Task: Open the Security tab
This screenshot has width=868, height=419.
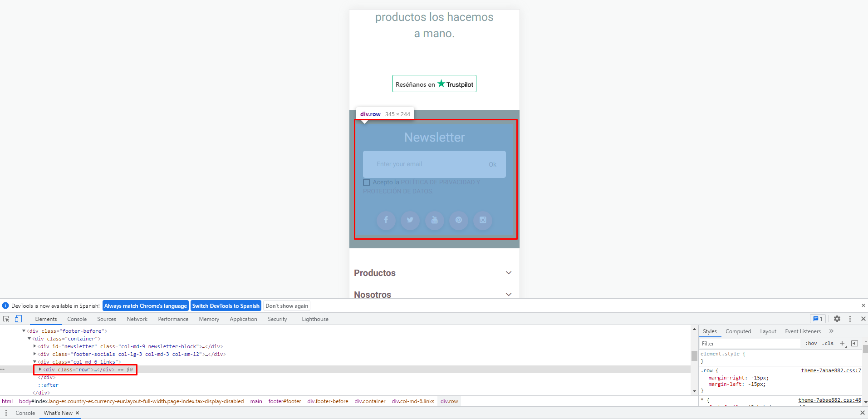Action: click(x=278, y=319)
